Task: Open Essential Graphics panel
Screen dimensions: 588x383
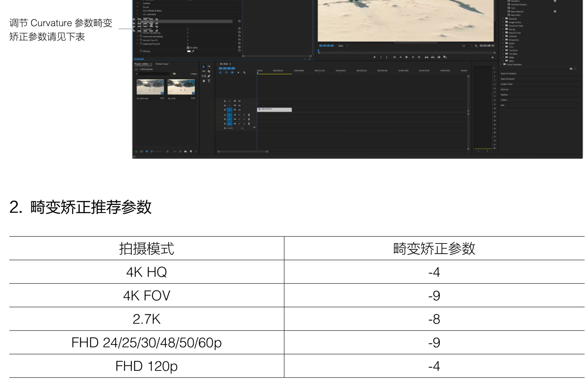Action: pos(508,73)
